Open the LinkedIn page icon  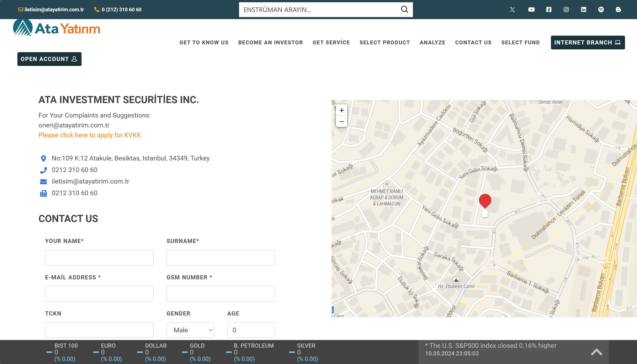[x=583, y=10]
